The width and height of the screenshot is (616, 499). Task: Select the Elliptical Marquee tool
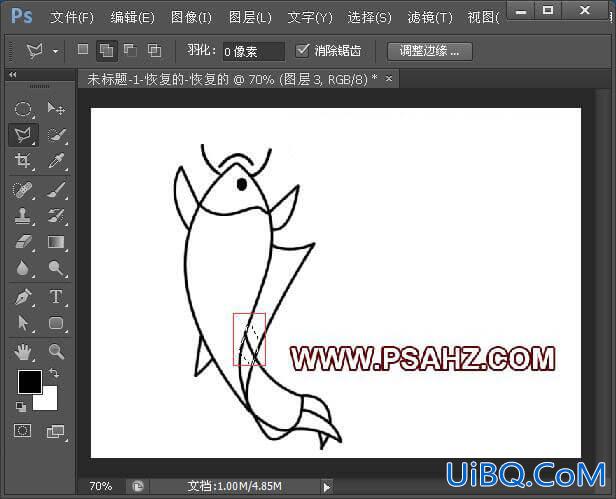(x=23, y=108)
